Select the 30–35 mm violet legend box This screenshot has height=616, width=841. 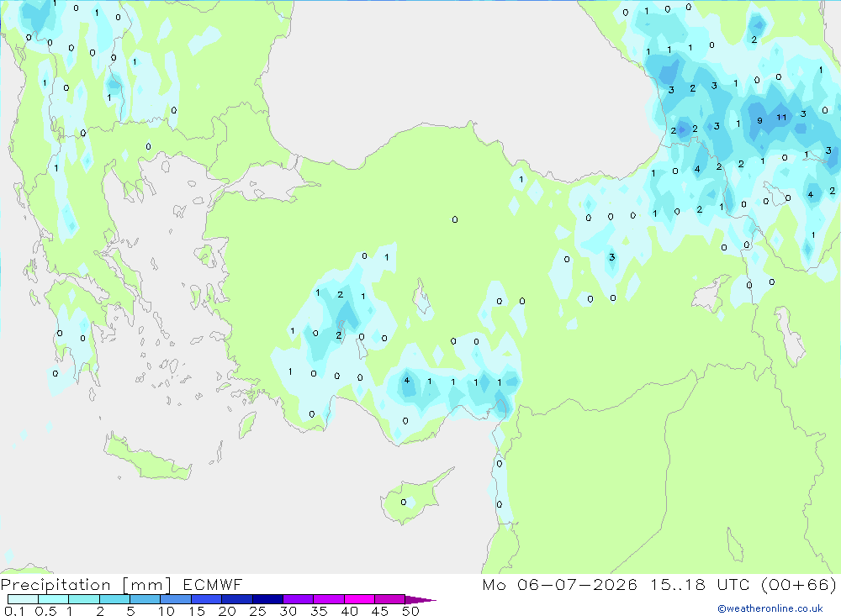pyautogui.click(x=299, y=599)
